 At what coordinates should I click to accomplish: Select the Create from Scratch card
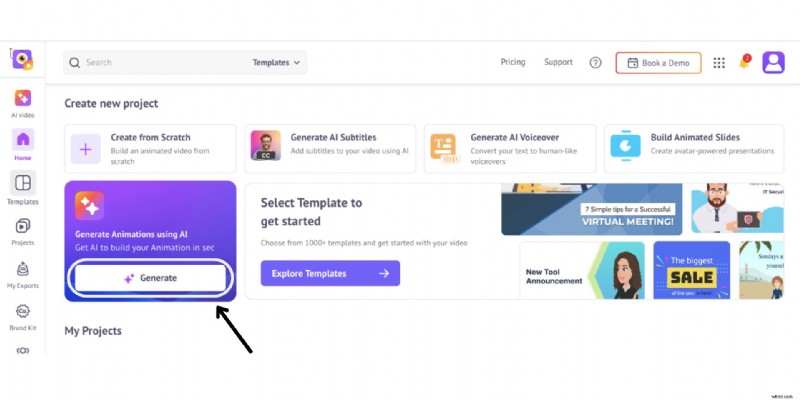(x=150, y=149)
